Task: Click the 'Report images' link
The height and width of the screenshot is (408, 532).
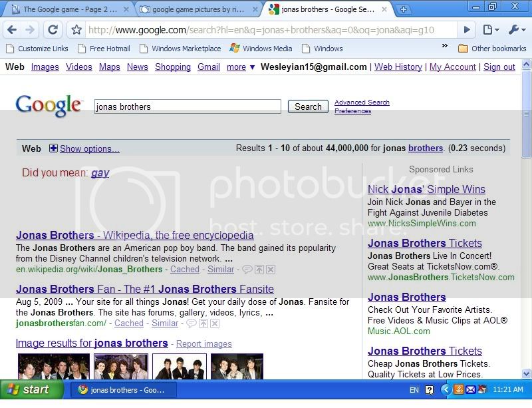Action: click(x=204, y=344)
